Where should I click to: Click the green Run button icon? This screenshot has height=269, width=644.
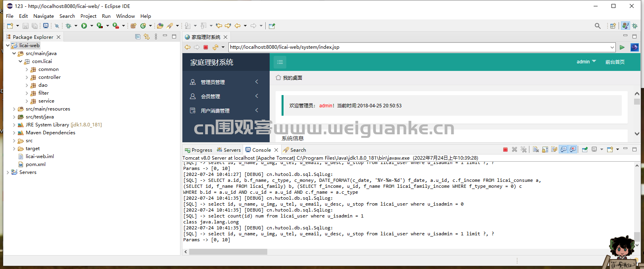point(84,26)
